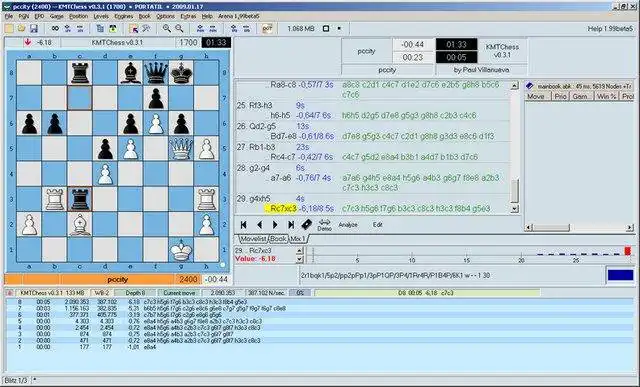Click the book panel right scroll arrow
This screenshot has height=387, width=640.
click(x=630, y=228)
